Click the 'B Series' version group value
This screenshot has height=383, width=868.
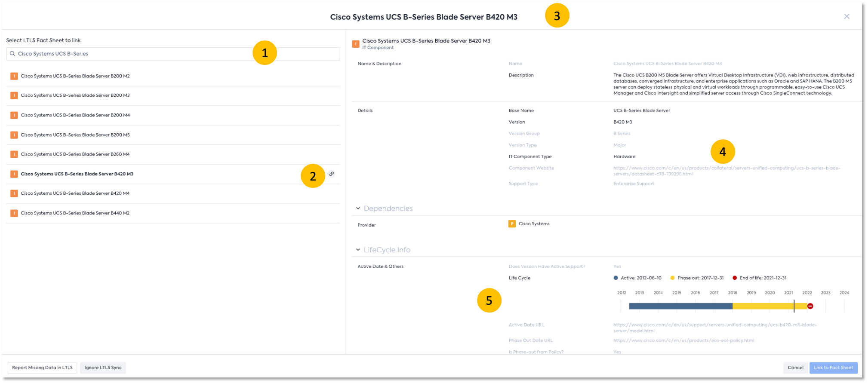click(x=622, y=134)
